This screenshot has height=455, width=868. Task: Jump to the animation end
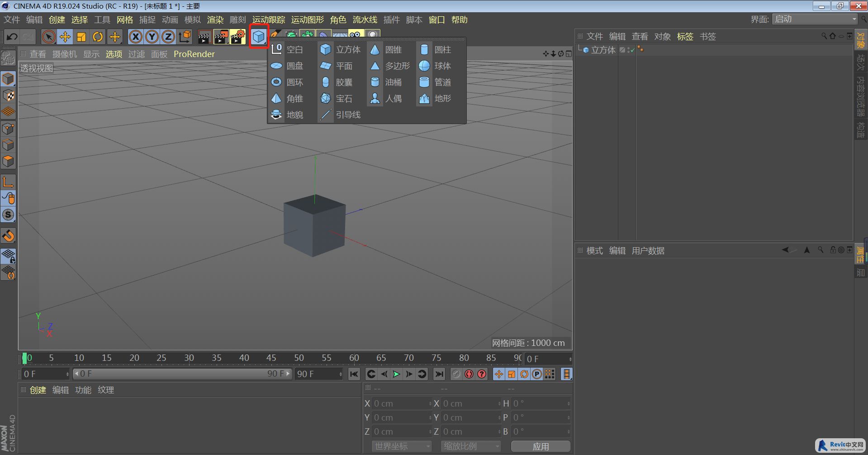coord(439,374)
